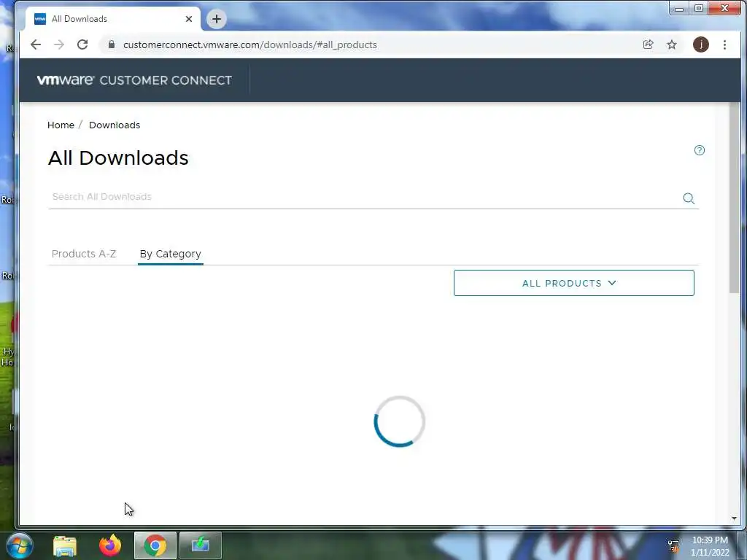
Task: Click the network tray icon
Action: tap(673, 546)
